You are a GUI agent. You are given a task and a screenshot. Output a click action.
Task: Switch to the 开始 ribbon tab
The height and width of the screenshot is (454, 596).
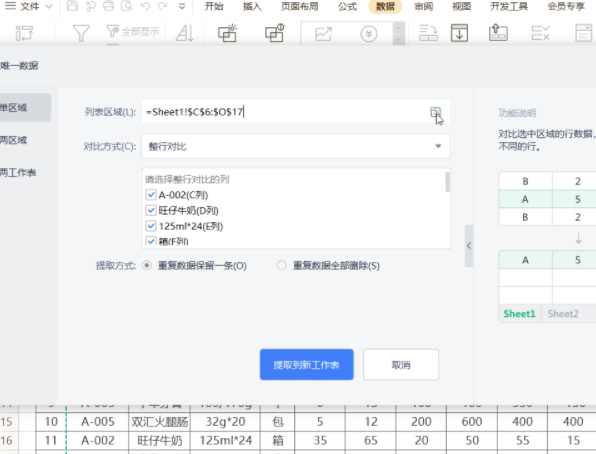coord(214,6)
